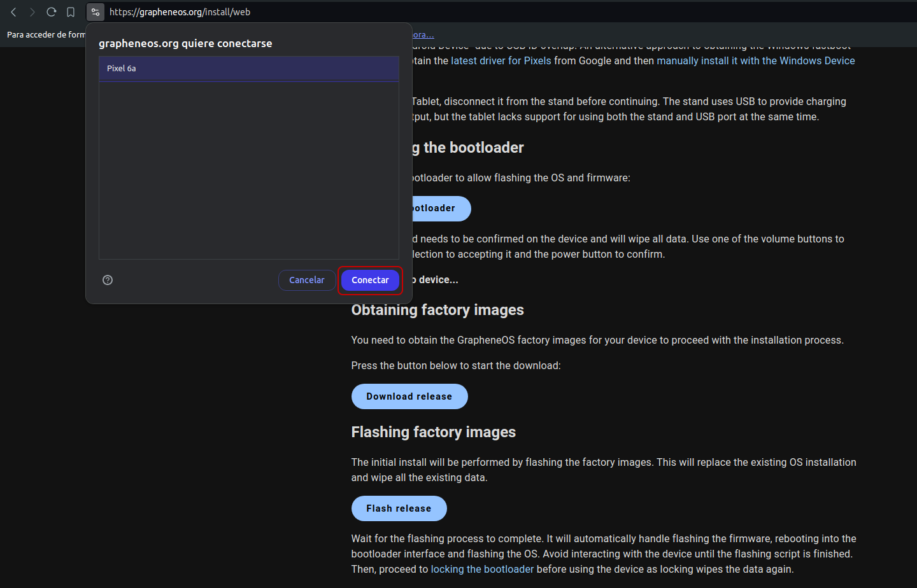This screenshot has height=588, width=917.
Task: Click the browser forward arrow
Action: [32, 12]
